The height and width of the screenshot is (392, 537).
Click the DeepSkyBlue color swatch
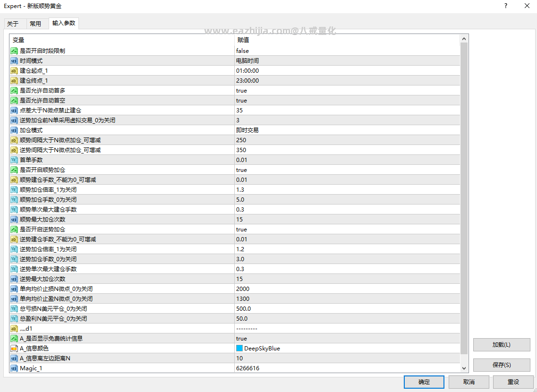(x=239, y=349)
